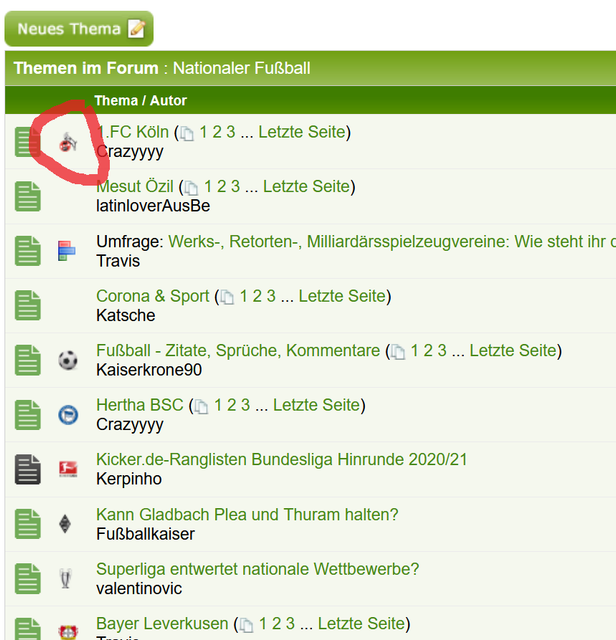616x640 pixels.
Task: Click the dark document icon for Kicker.de-Ranglisten
Action: 28,469
